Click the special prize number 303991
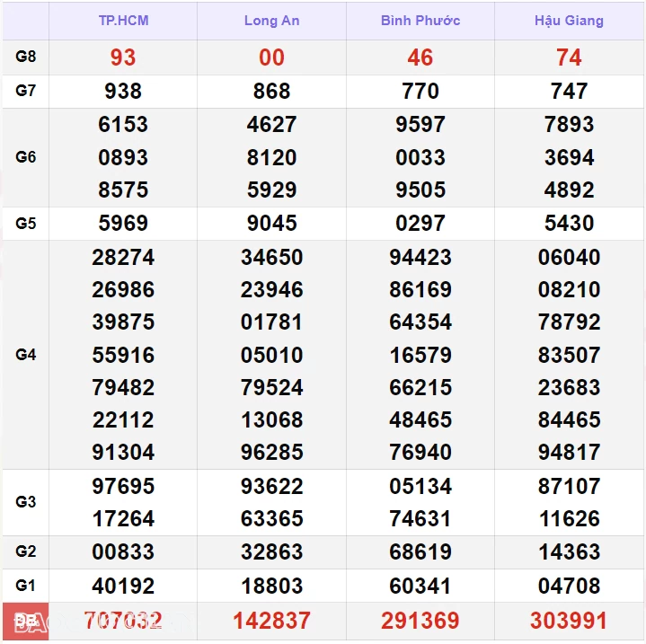The height and width of the screenshot is (644, 646). point(569,621)
